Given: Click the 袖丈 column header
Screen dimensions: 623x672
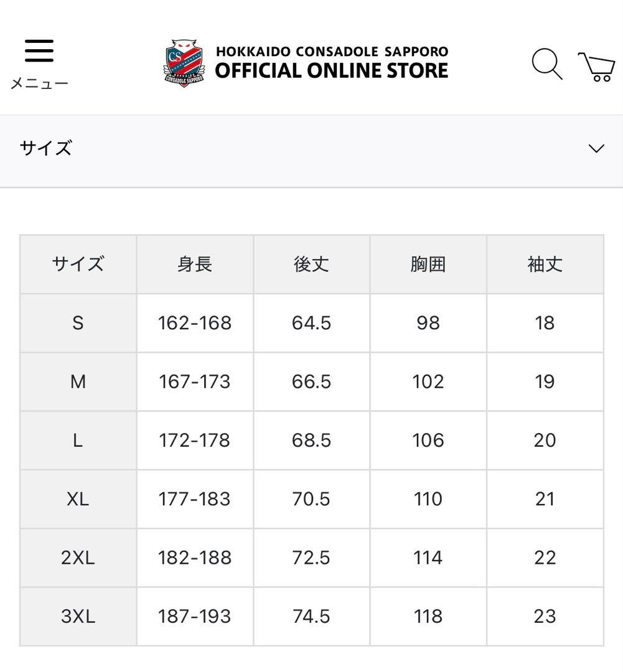Looking at the screenshot, I should tap(545, 264).
